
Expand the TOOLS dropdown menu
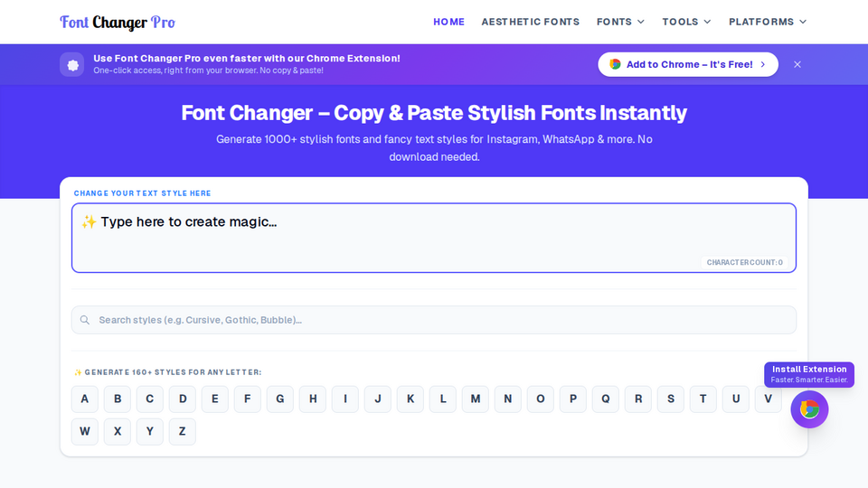click(686, 22)
